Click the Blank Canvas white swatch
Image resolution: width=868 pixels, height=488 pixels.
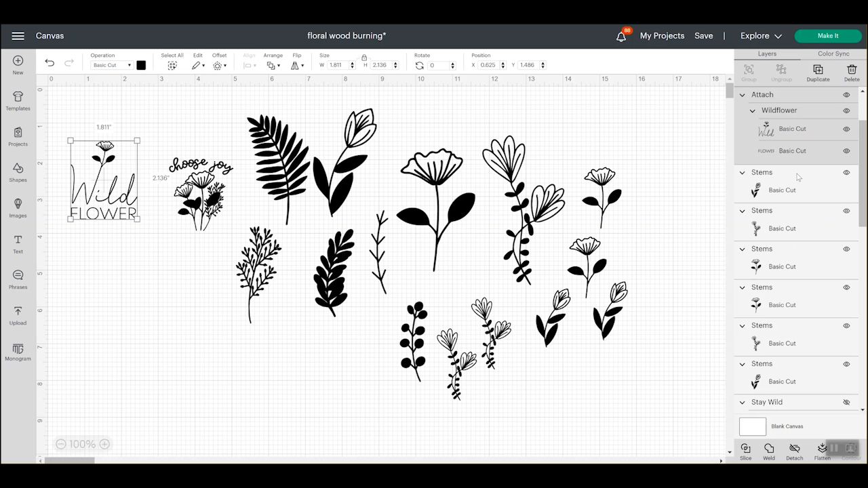click(x=753, y=426)
